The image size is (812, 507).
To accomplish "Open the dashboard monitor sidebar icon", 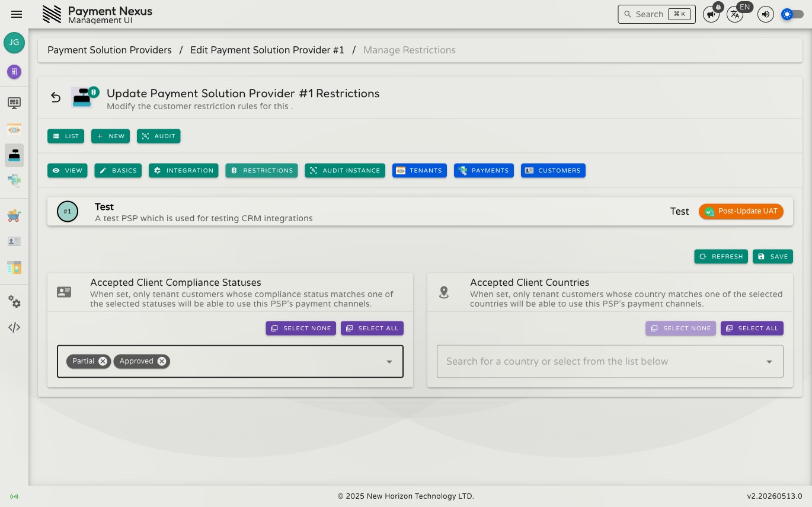I will pyautogui.click(x=14, y=103).
